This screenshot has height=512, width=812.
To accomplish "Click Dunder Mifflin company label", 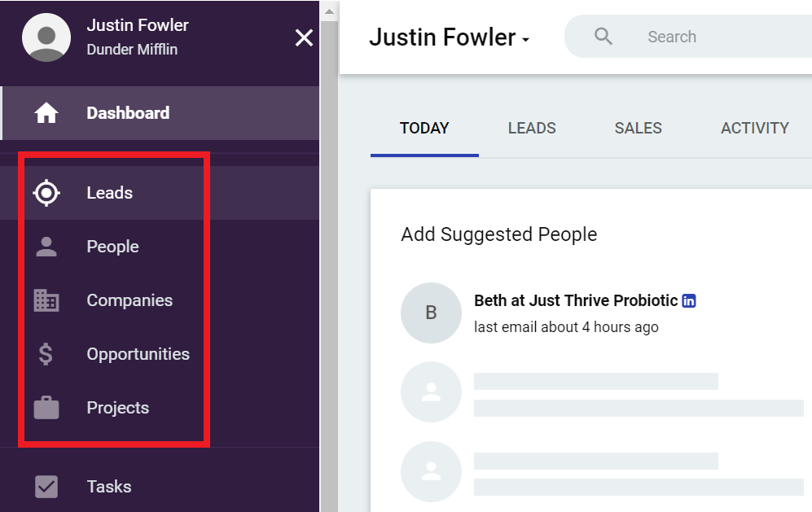I will [x=132, y=49].
